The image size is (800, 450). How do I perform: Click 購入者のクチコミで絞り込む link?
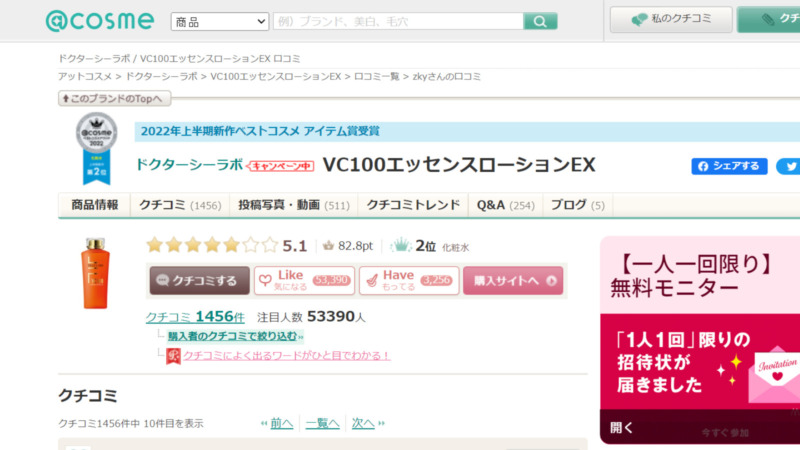[235, 336]
